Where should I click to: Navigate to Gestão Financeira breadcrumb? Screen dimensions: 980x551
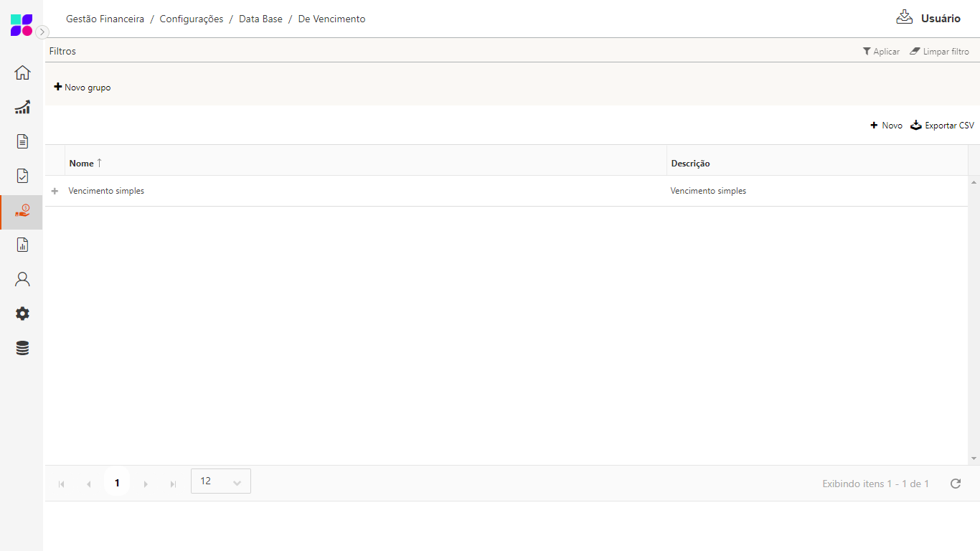click(x=105, y=19)
